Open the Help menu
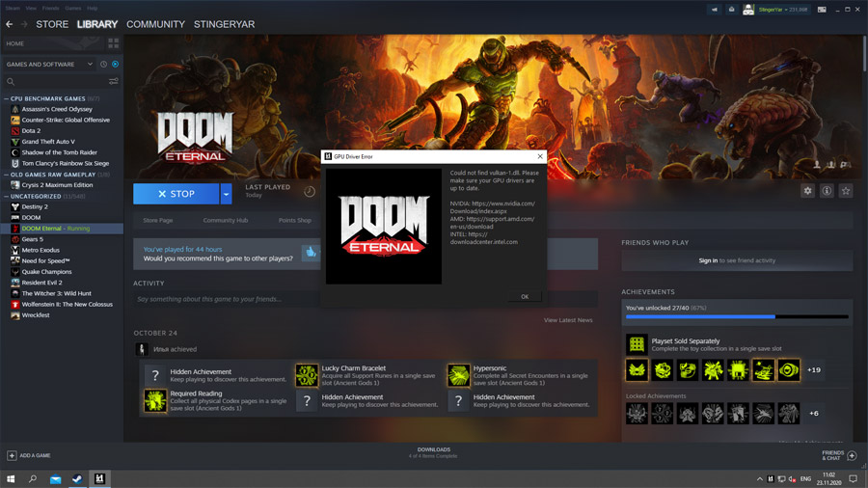Image resolution: width=868 pixels, height=488 pixels. pyautogui.click(x=92, y=9)
